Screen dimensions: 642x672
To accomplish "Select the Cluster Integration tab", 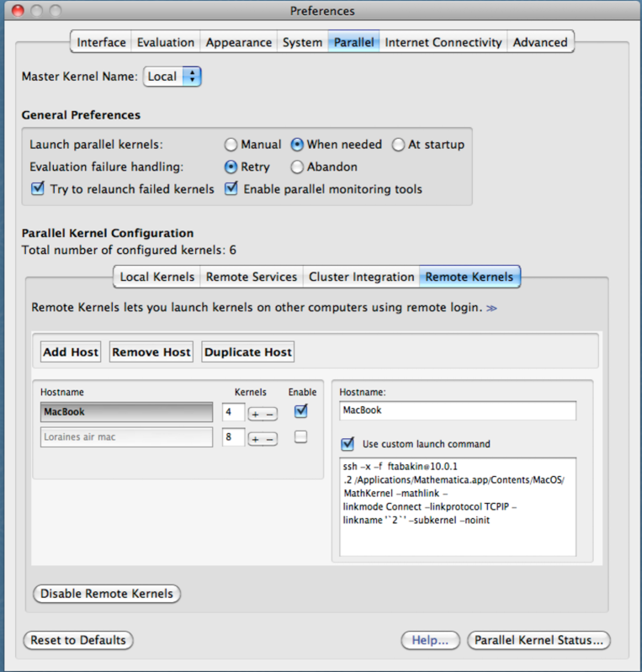I will coord(361,277).
